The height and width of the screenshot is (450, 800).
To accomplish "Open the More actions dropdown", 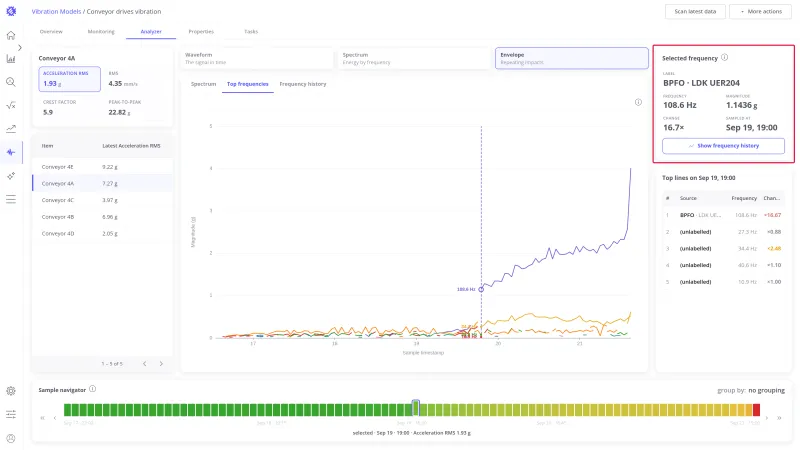I will pos(761,11).
